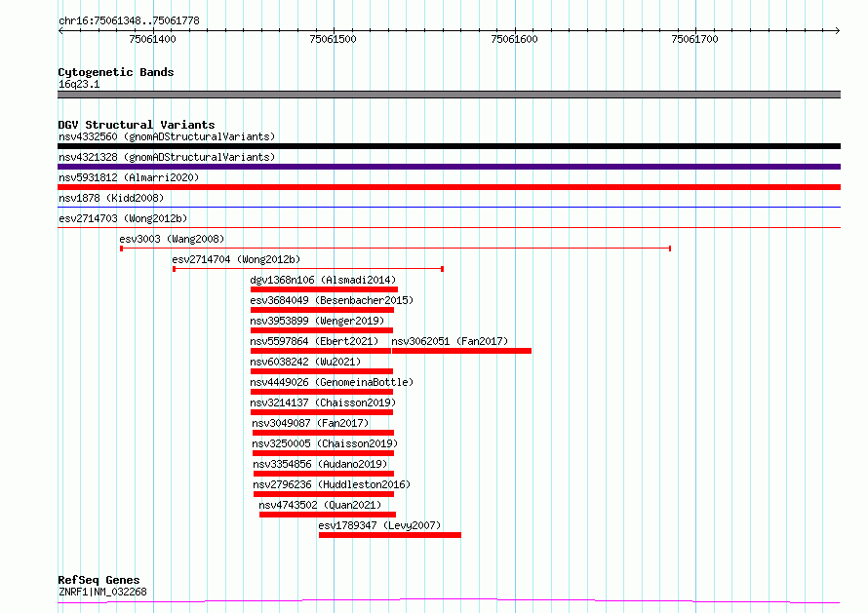This screenshot has width=868, height=613.
Task: Click the nsv1878 (Kidd2008) label
Action: 111,198
